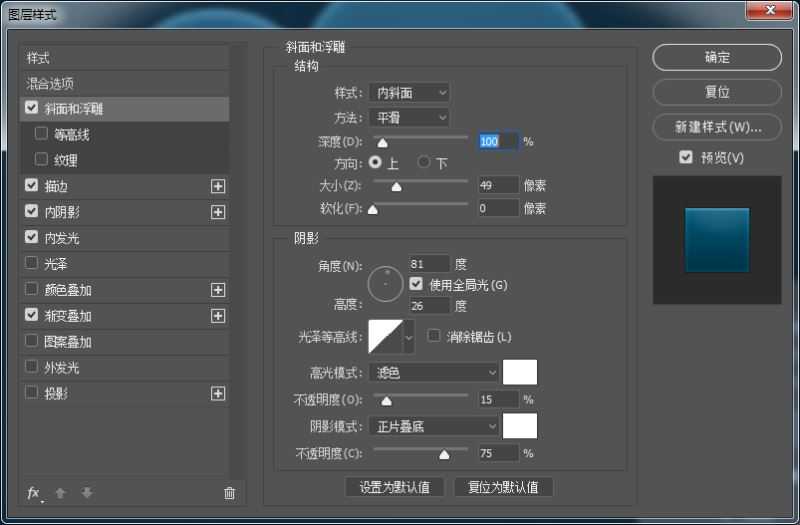The width and height of the screenshot is (800, 525).
Task: Click the trash delete effect icon
Action: pos(229,493)
